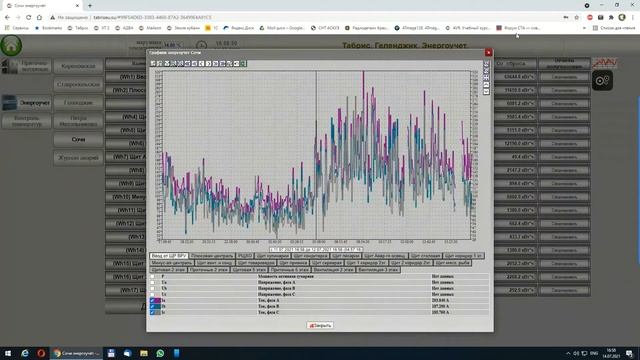Image resolution: width=640 pixels, height=360 pixels.
Task: Click the top icon of the chart's vertical side toolbar
Action: pos(486,64)
